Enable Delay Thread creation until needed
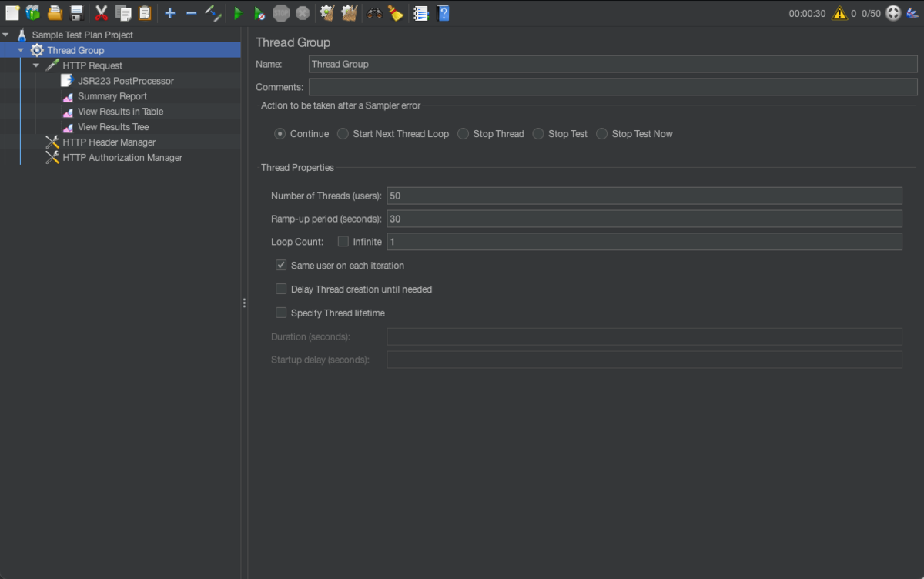Image resolution: width=924 pixels, height=579 pixels. [x=281, y=289]
